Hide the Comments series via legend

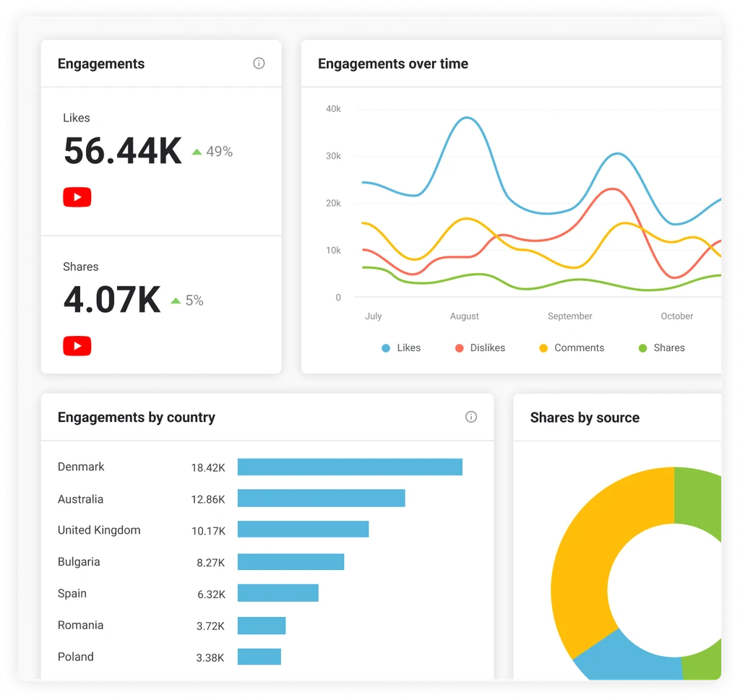point(571,347)
